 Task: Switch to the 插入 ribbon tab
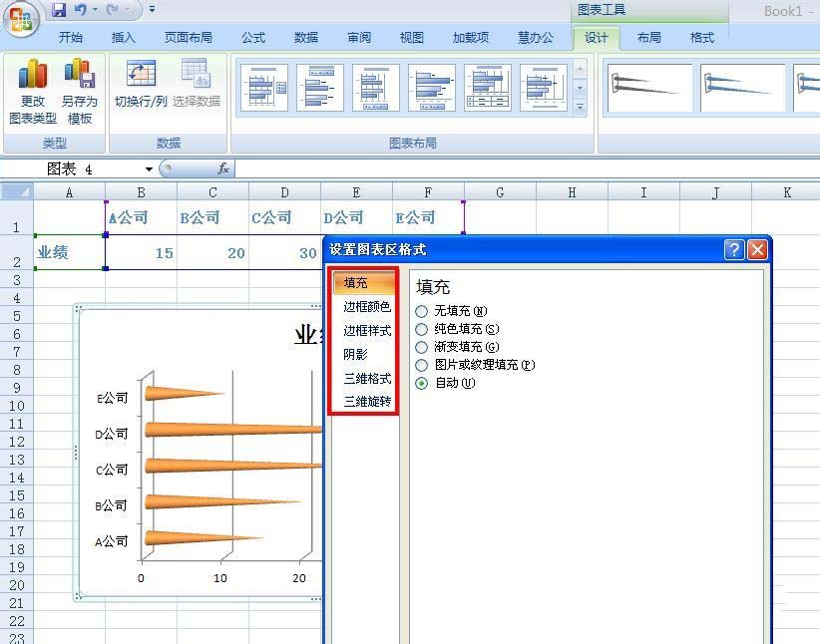point(124,38)
